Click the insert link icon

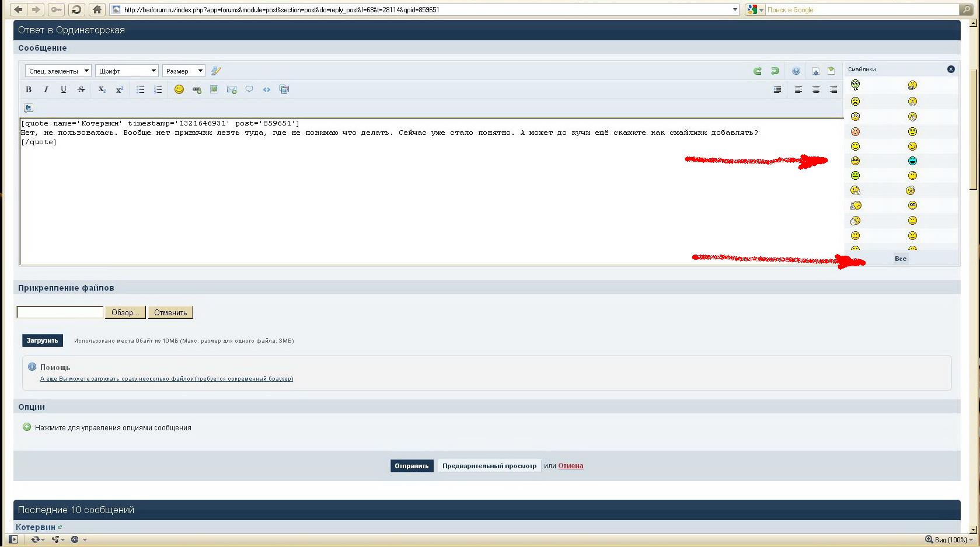[x=197, y=89]
